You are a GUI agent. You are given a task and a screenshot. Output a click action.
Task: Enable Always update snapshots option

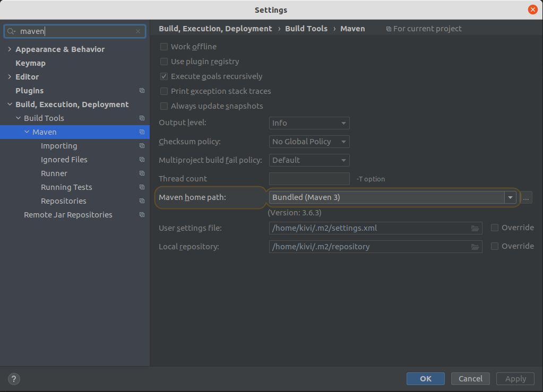point(164,106)
